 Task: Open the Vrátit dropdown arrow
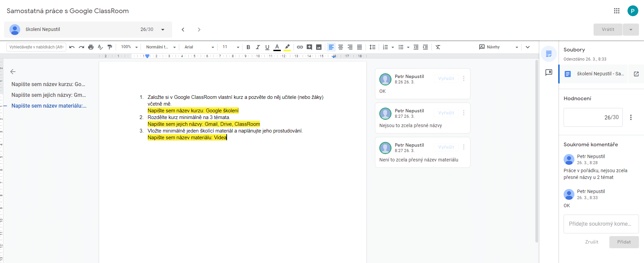(x=631, y=30)
